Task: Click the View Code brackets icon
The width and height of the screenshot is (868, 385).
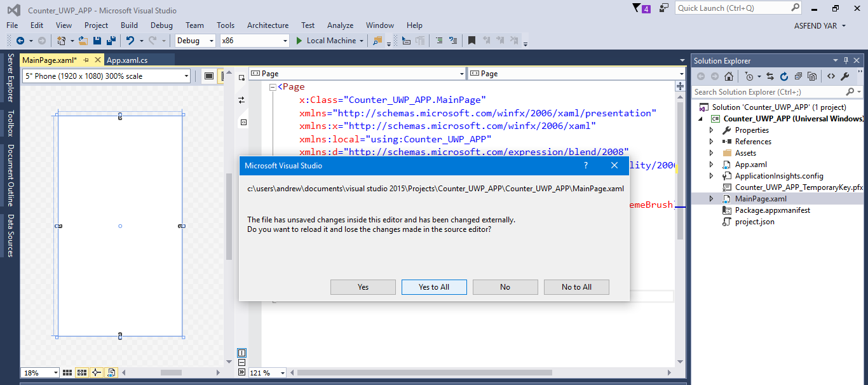Action: [x=831, y=76]
